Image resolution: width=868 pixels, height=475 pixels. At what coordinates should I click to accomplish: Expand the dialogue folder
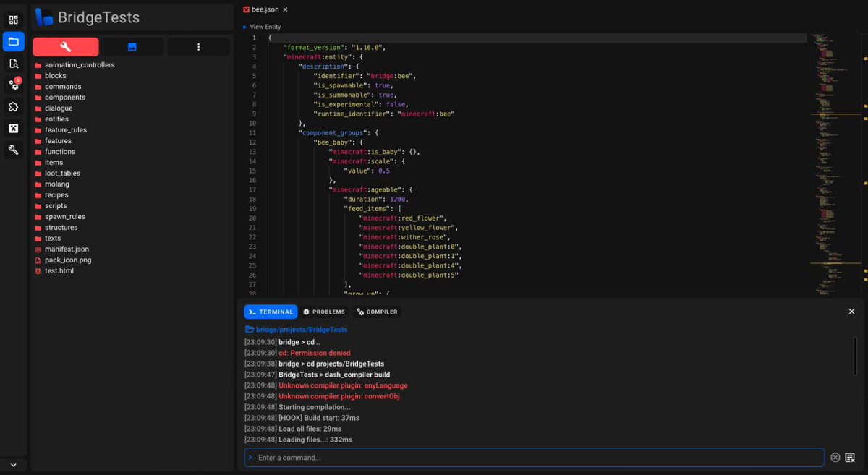(x=54, y=108)
